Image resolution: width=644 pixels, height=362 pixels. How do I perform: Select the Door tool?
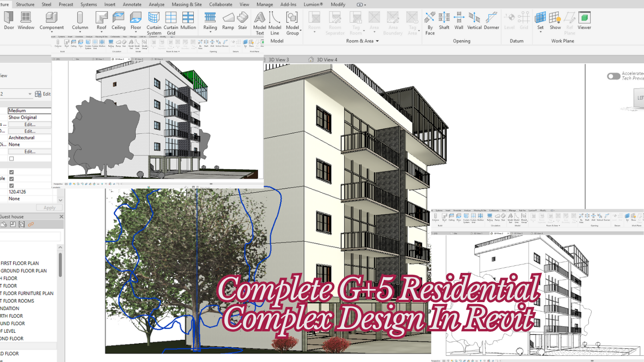(8, 21)
